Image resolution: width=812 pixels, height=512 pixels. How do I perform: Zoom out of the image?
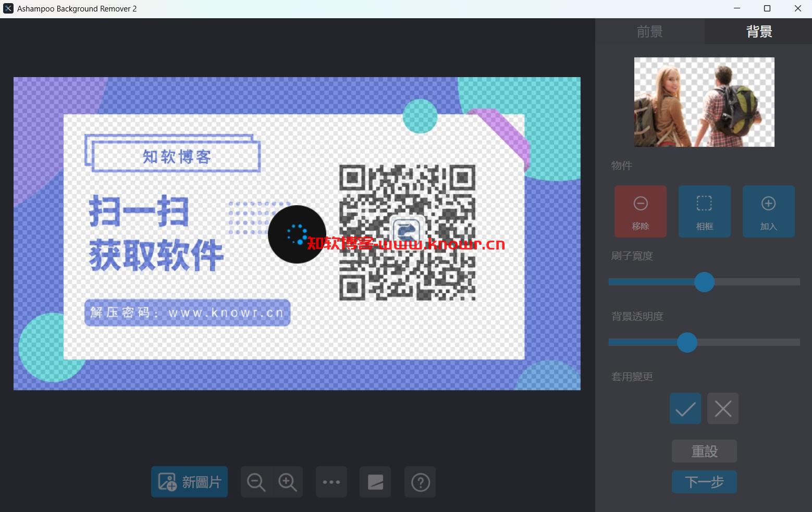[256, 482]
